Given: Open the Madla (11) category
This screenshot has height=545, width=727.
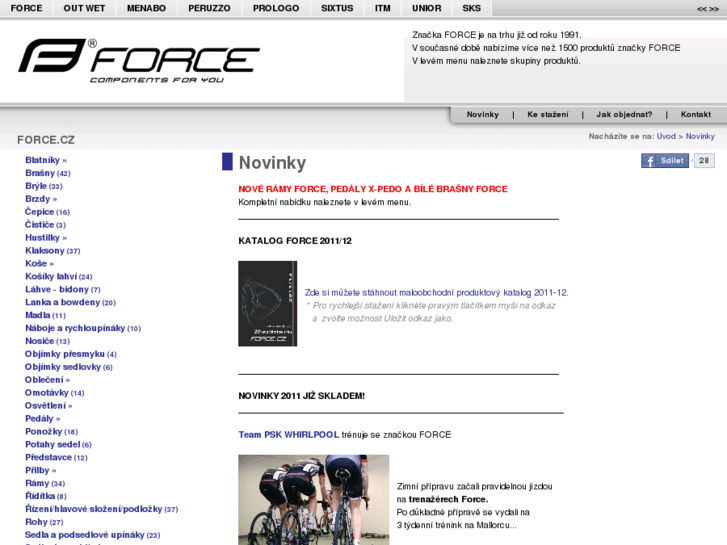Looking at the screenshot, I should [x=45, y=315].
